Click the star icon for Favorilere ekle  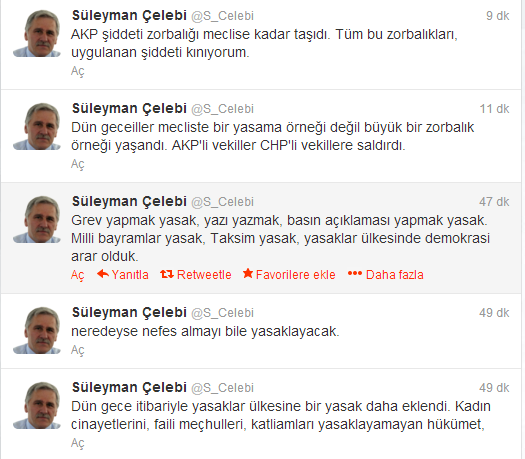coord(248,273)
